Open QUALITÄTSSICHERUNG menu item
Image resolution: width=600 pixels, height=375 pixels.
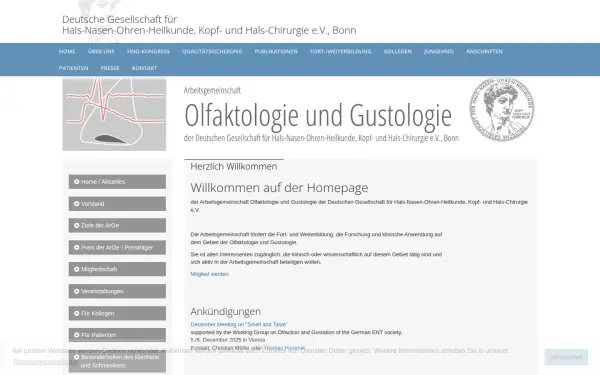pos(212,51)
